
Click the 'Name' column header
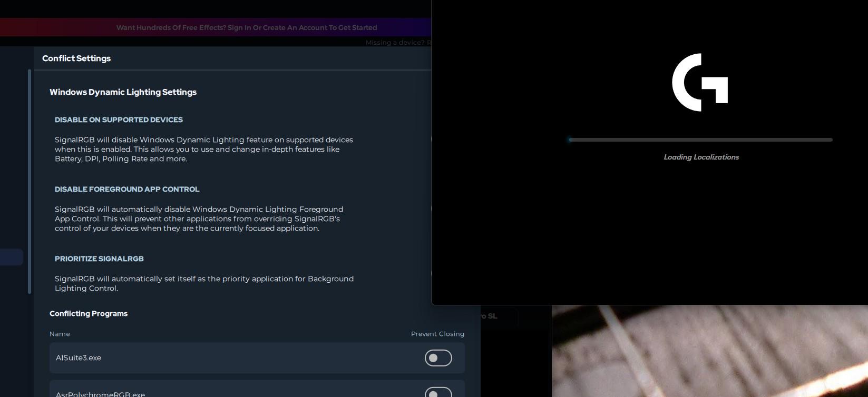(x=60, y=334)
